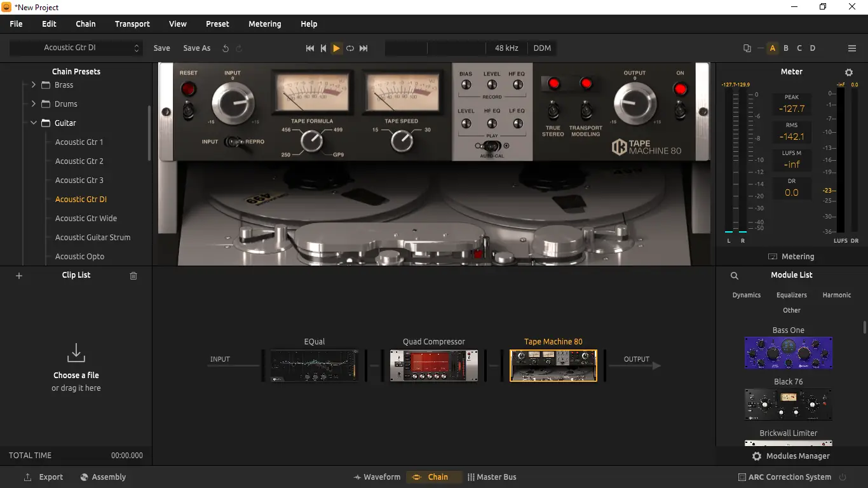Click the redo arrow icon

[x=239, y=48]
